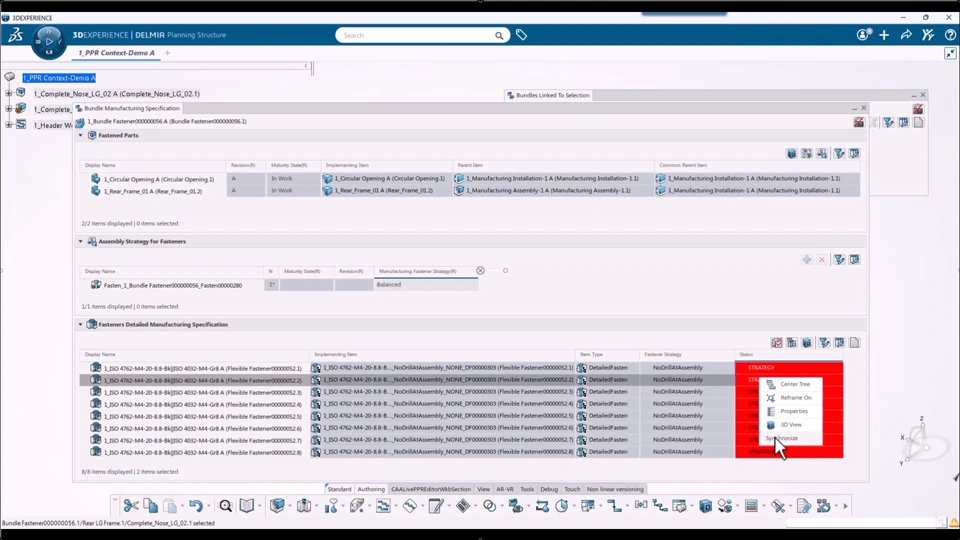The image size is (960, 540).
Task: Select Flexible Fastener00000052.5 row
Action: point(462,416)
